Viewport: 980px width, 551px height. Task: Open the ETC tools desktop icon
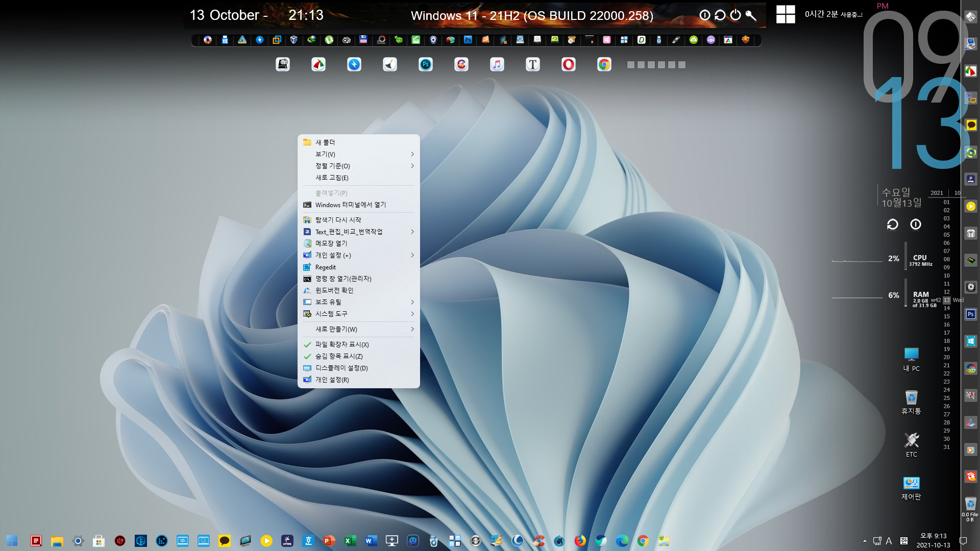tap(911, 444)
